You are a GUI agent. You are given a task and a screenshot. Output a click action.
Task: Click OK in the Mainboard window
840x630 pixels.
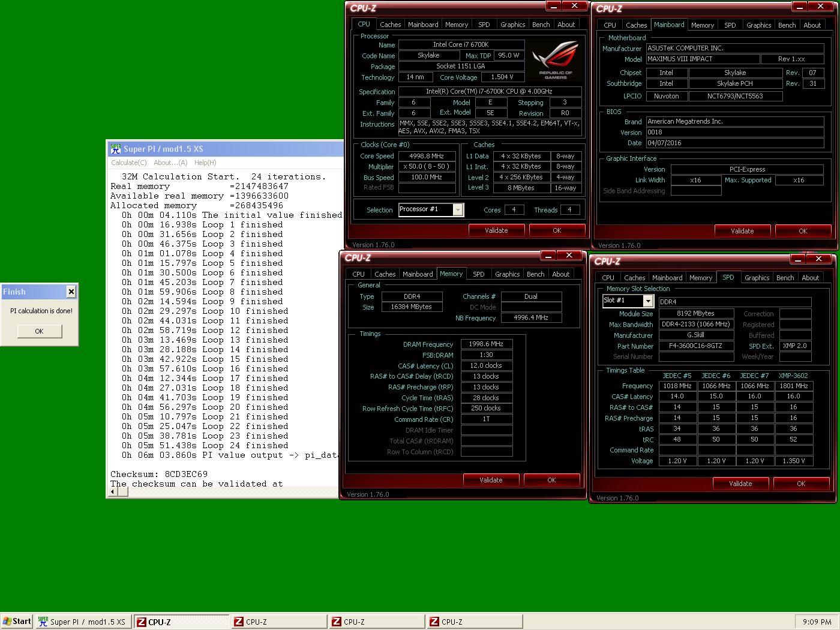coord(803,231)
